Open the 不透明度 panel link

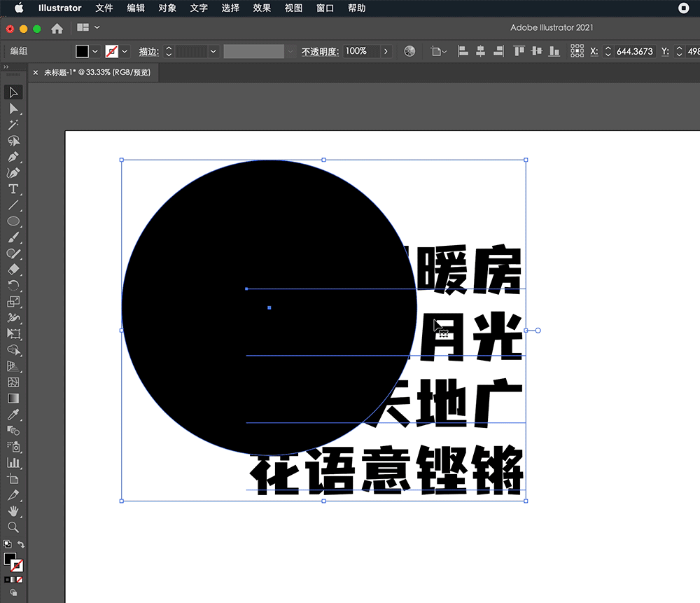click(x=320, y=52)
